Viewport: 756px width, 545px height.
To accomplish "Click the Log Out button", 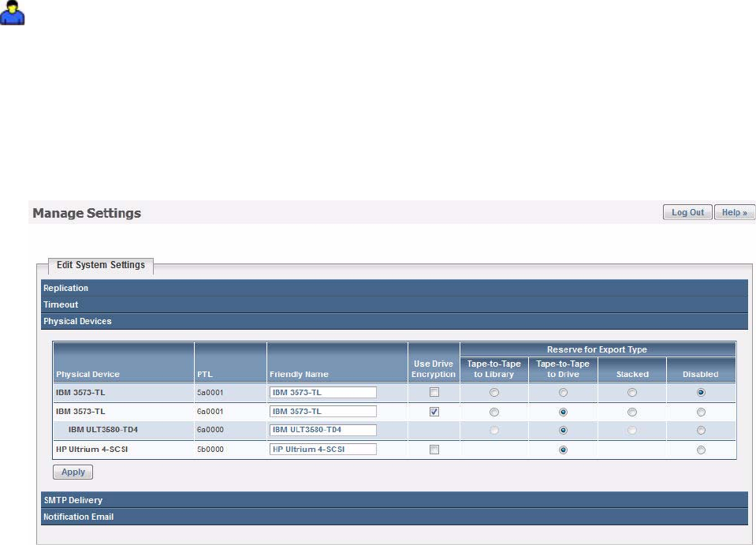I will (x=687, y=212).
